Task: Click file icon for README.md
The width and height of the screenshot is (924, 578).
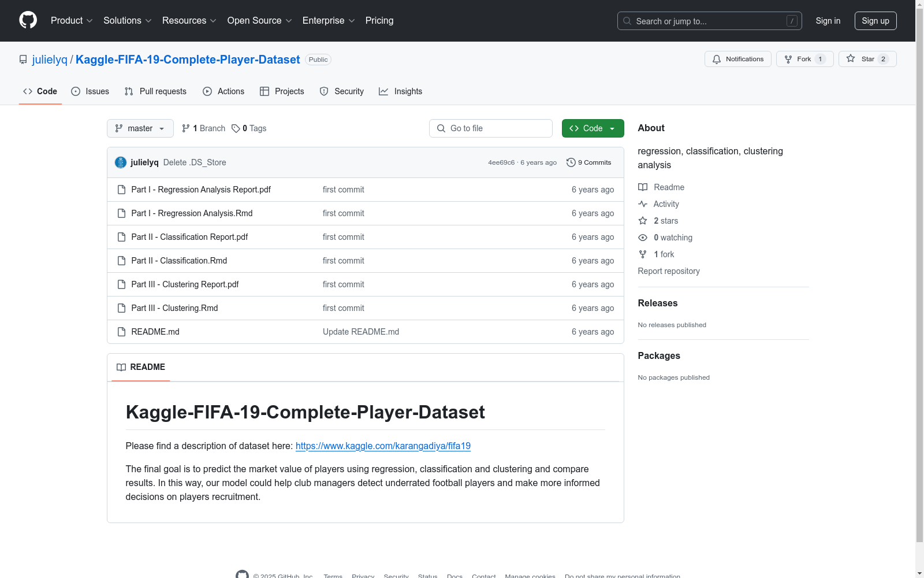Action: (x=121, y=332)
